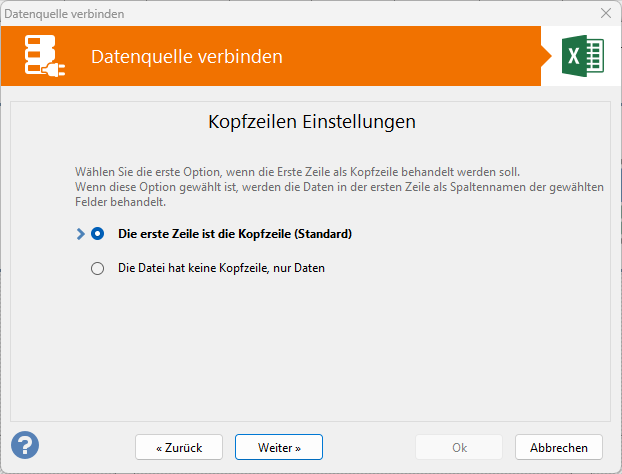This screenshot has width=622, height=474.
Task: Click the greyed-out Ok button
Action: click(459, 447)
